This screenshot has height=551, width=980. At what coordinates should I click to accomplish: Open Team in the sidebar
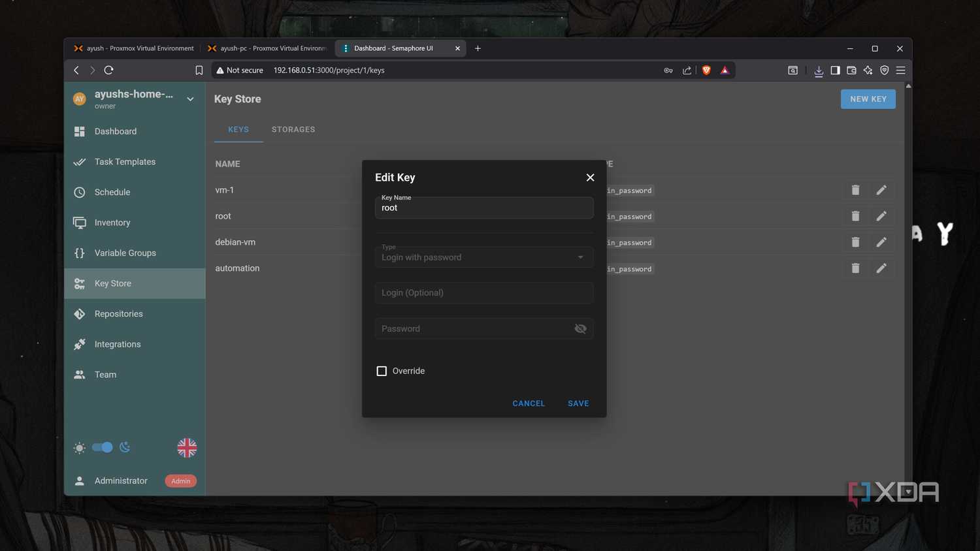pos(135,375)
